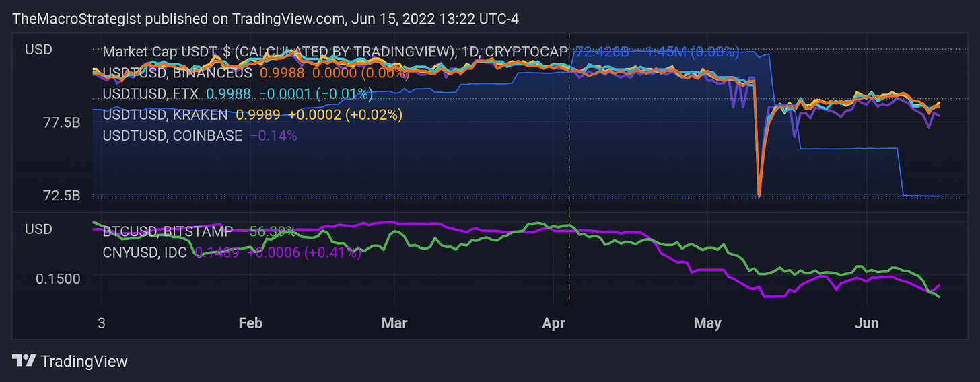Select the USDTUSD, FTX legend row

(x=238, y=93)
